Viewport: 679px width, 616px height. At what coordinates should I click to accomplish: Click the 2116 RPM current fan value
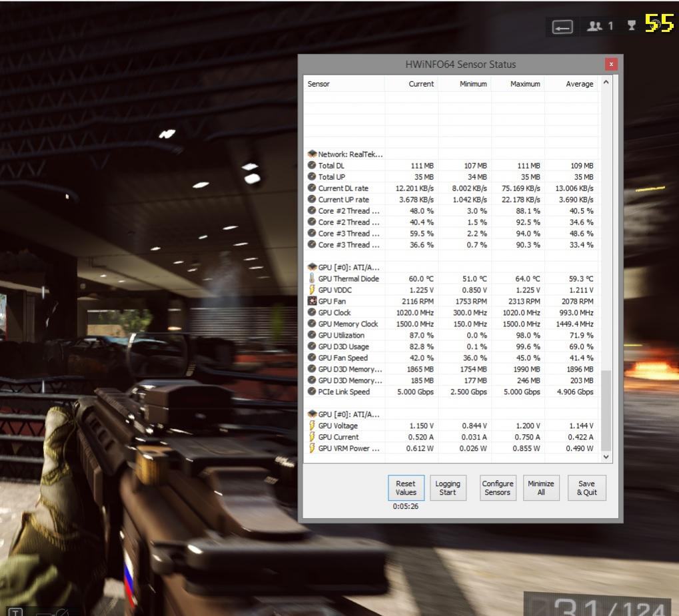(x=417, y=301)
